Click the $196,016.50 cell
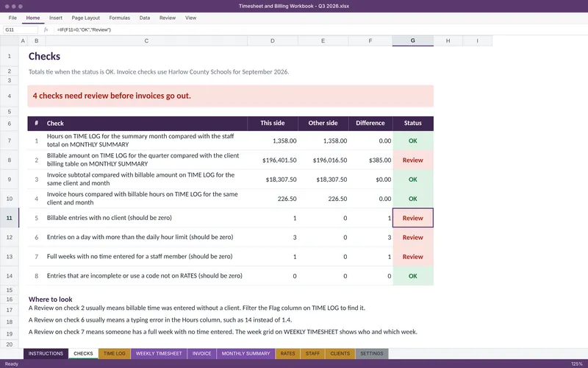 323,160
